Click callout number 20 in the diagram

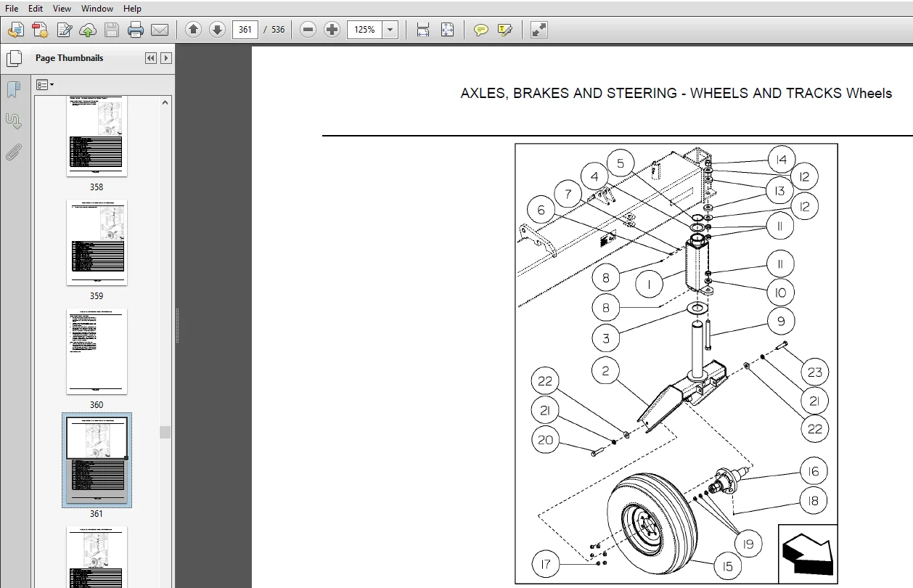[x=546, y=439]
